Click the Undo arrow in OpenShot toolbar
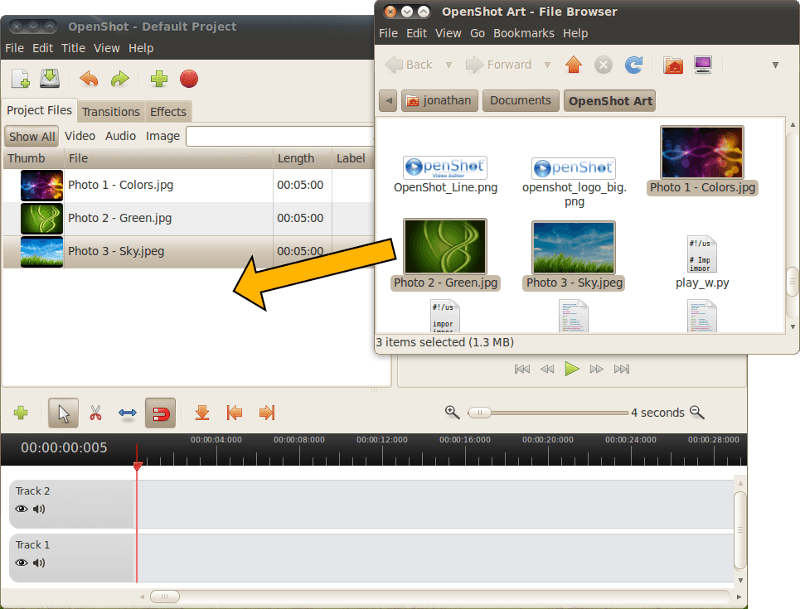Image resolution: width=800 pixels, height=609 pixels. click(89, 79)
